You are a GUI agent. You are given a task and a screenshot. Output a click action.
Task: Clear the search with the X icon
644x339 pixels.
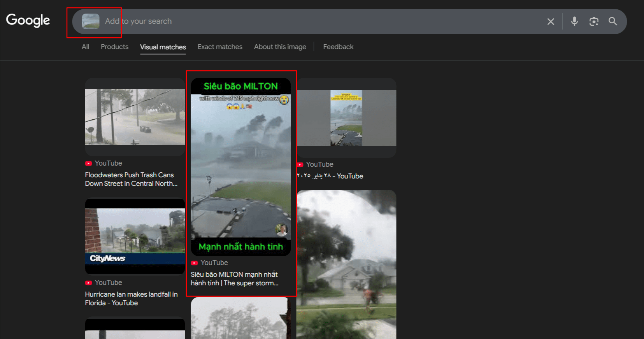(550, 22)
